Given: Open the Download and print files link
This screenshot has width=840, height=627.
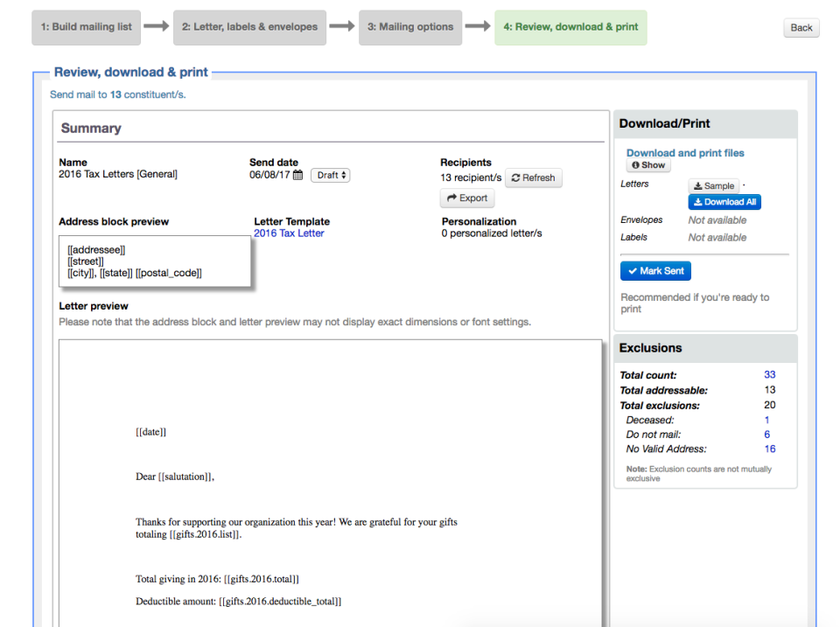Looking at the screenshot, I should tap(685, 153).
